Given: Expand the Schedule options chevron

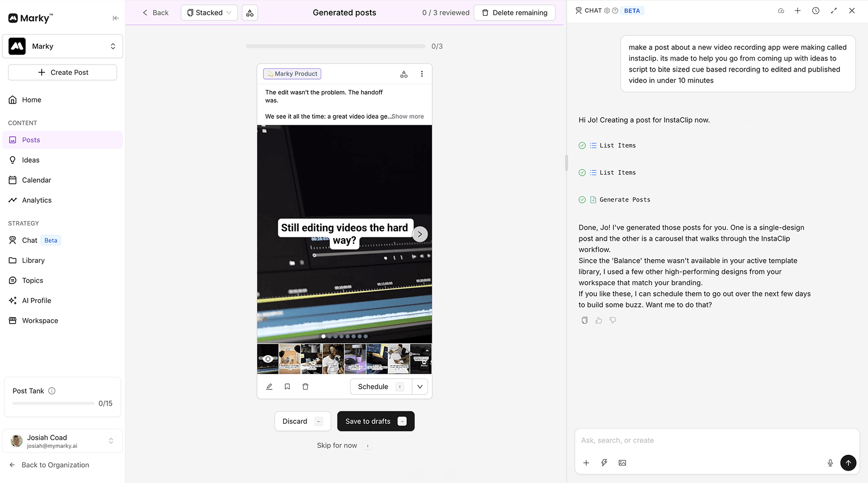Looking at the screenshot, I should [420, 387].
